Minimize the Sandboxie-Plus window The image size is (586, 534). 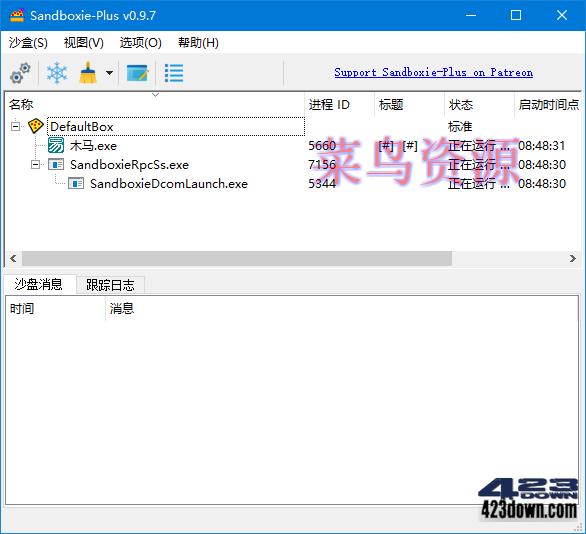click(x=471, y=15)
